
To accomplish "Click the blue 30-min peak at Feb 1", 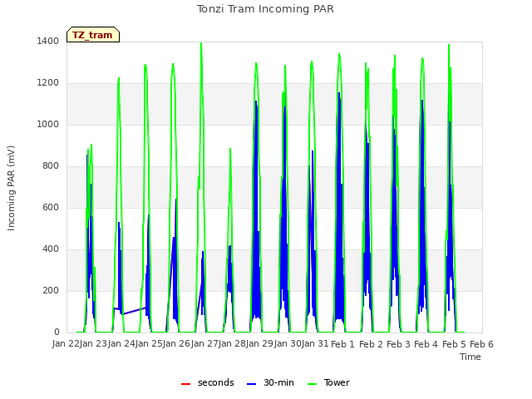I will [x=339, y=93].
